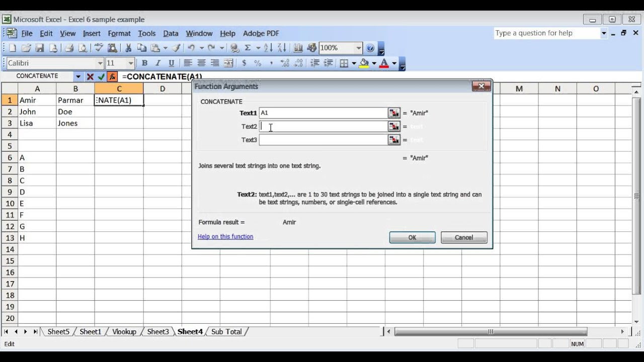Image resolution: width=644 pixels, height=362 pixels.
Task: Open the Format menu
Action: (119, 34)
